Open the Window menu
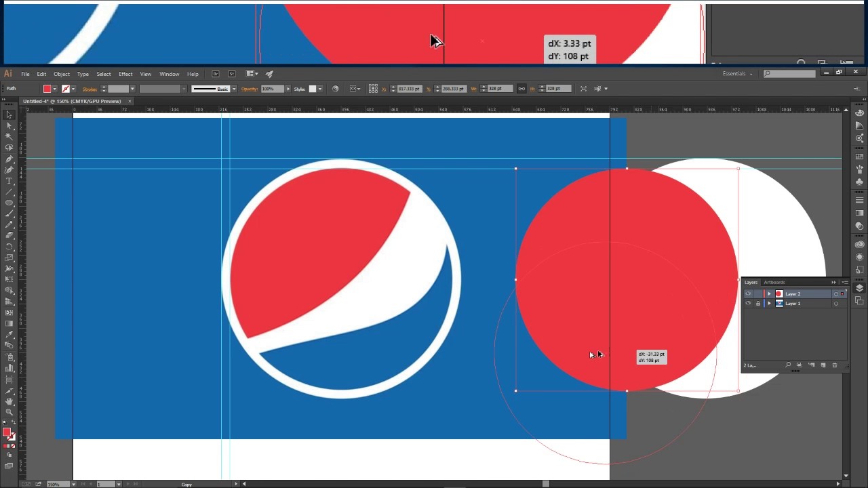The image size is (868, 488). 170,74
